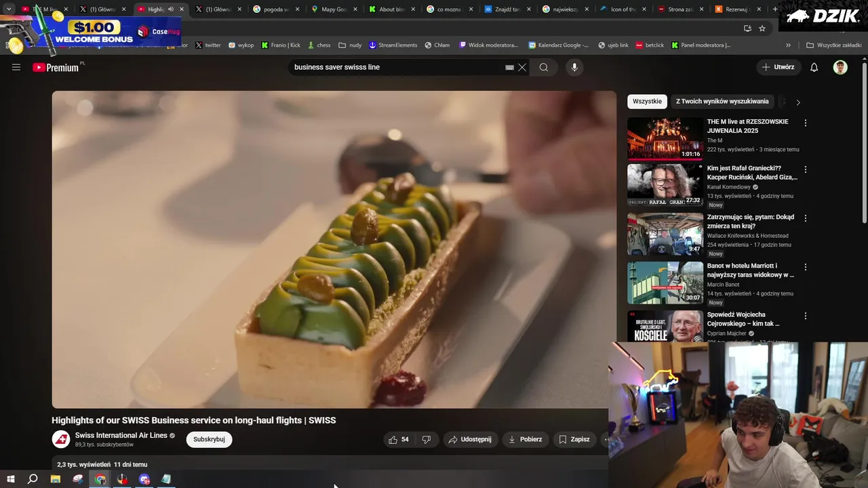Click the Utwórz create button

coord(778,67)
